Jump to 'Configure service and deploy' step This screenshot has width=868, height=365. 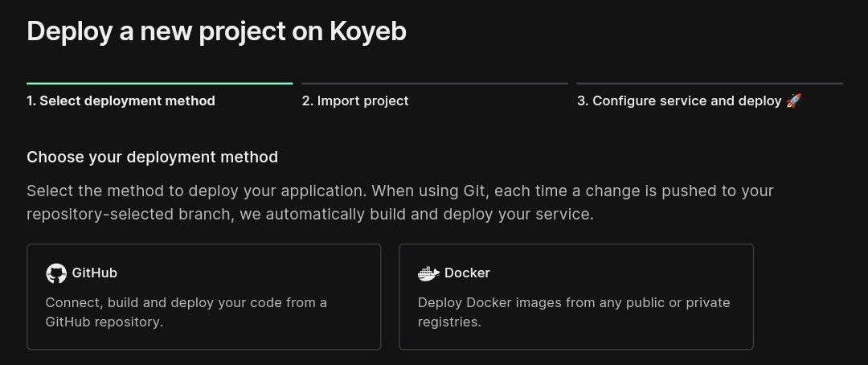(x=679, y=100)
